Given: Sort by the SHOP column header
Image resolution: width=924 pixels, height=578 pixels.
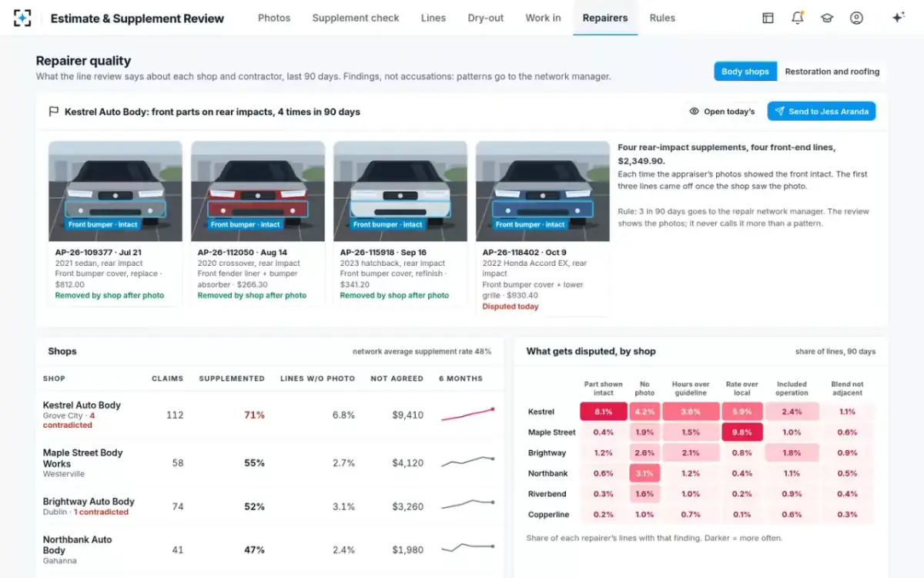Looking at the screenshot, I should click(x=54, y=378).
